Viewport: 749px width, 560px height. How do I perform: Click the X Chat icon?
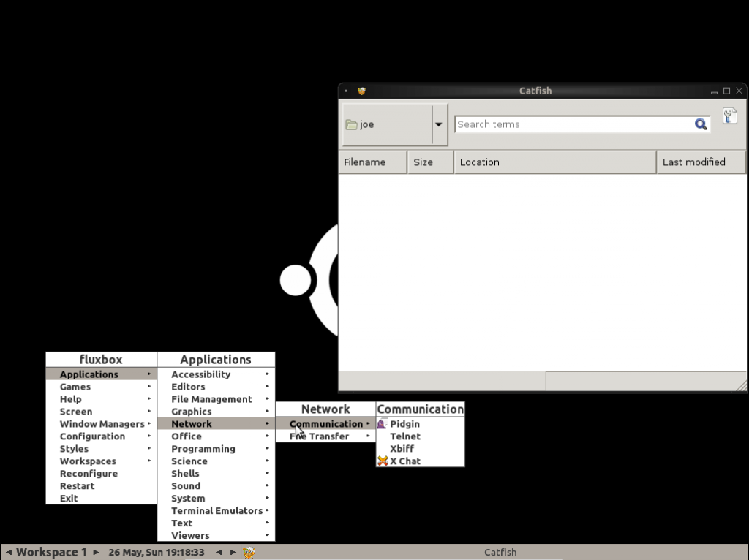tap(383, 461)
